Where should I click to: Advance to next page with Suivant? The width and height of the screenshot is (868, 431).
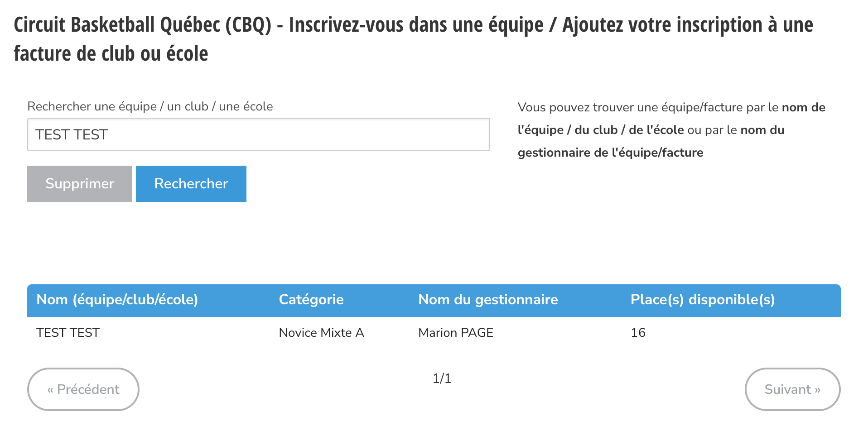point(792,389)
